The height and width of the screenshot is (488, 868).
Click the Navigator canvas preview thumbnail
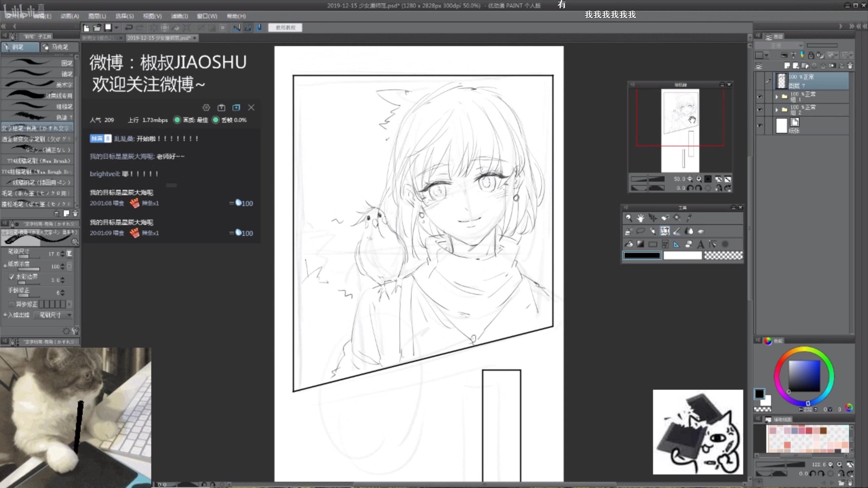(680, 130)
